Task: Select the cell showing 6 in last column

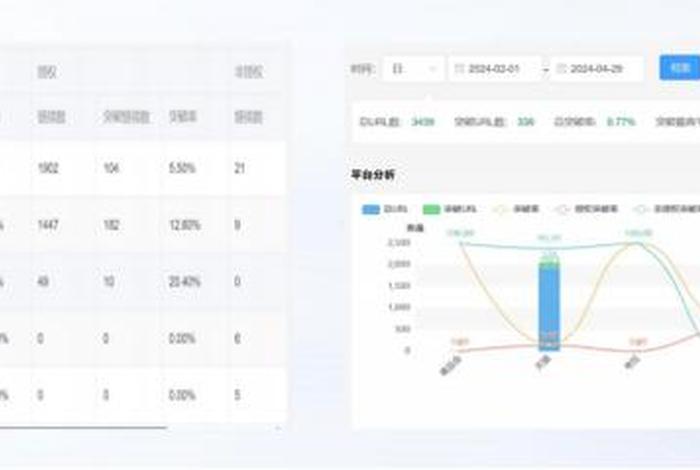Action: (238, 338)
